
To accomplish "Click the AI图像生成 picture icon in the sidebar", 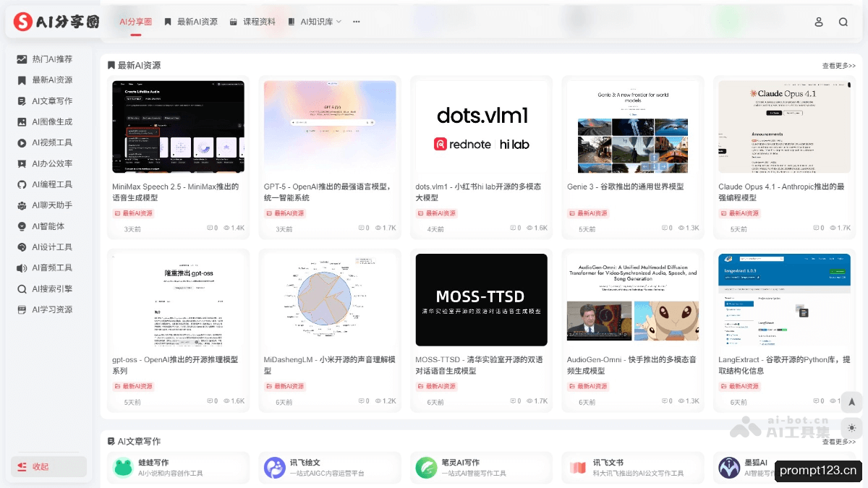I will (x=22, y=122).
